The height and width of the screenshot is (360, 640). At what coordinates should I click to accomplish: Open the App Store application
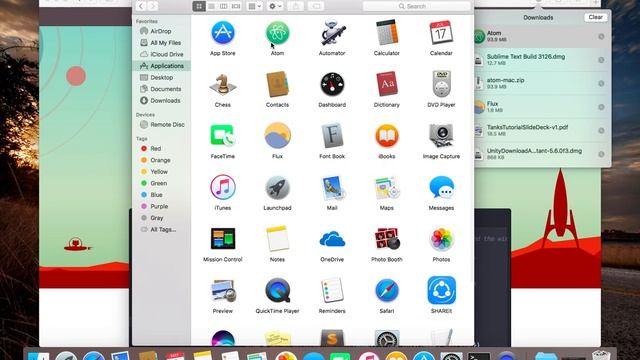[x=222, y=33]
